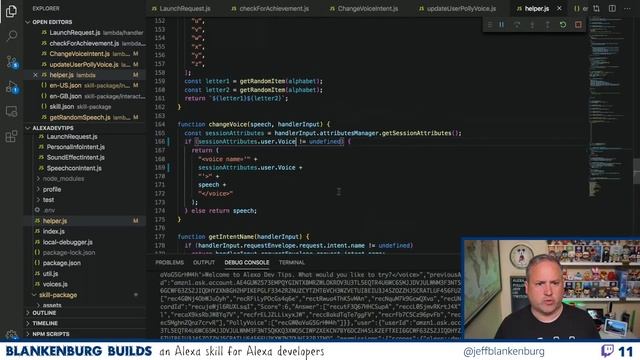The width and height of the screenshot is (640, 360).
Task: Open the Source Control view
Action: pos(11,62)
